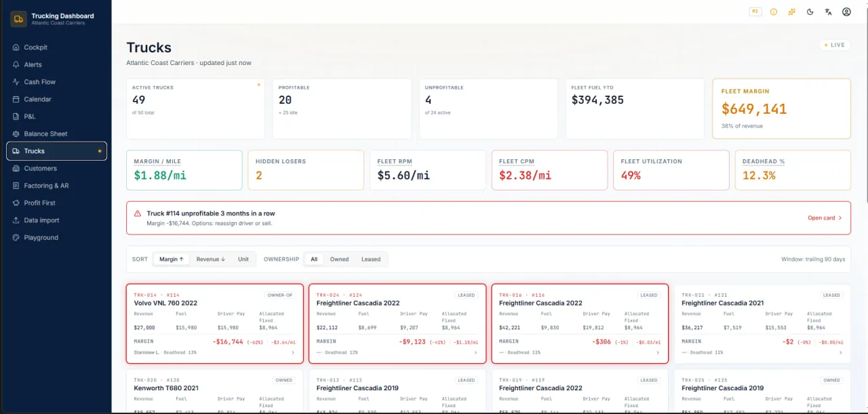Click the Trucking Dashboard truck logo
The image size is (868, 414).
18,19
